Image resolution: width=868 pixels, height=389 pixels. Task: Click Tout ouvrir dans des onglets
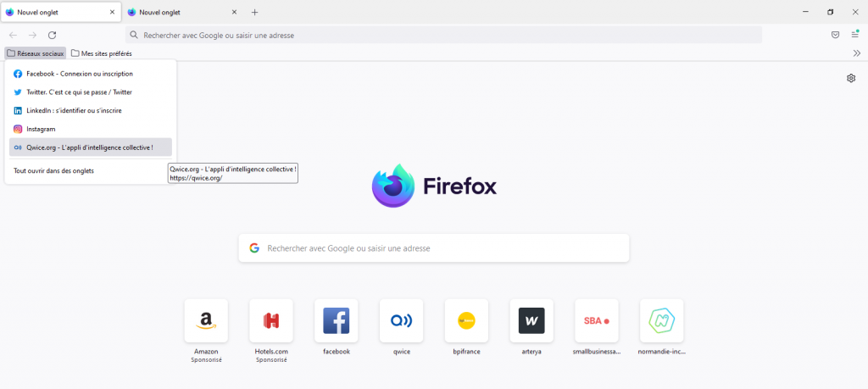point(53,170)
